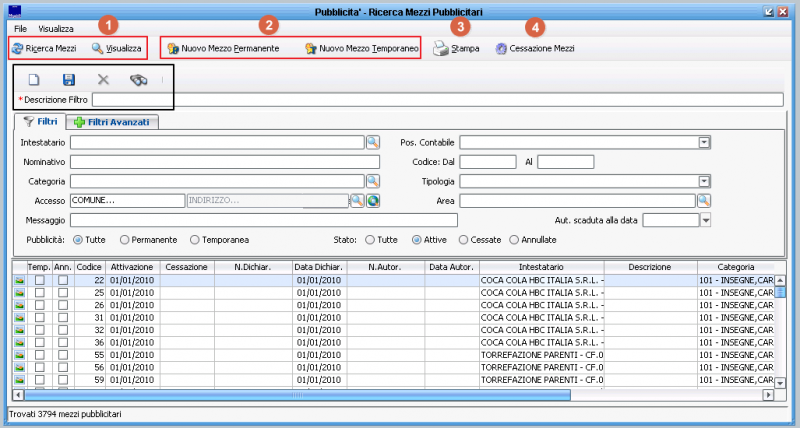Switch to the Filtri Avanzati tab
Screen dimensions: 800x428
coord(112,122)
